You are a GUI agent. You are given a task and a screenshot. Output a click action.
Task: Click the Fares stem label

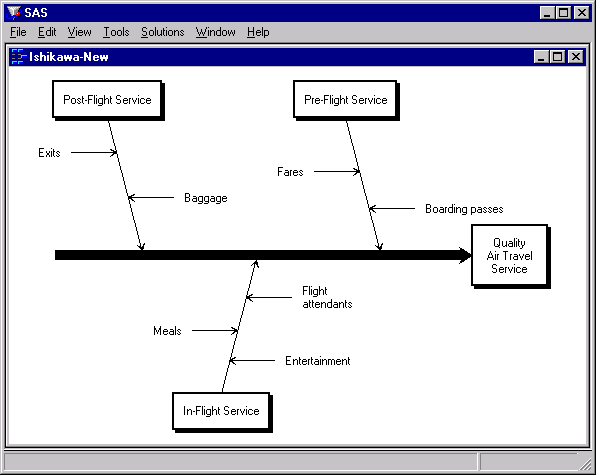[x=290, y=172]
